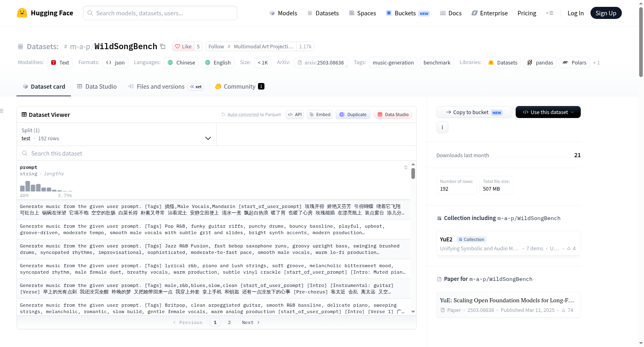Open the arxiv:2503.08638 tag
The width and height of the screenshot is (644, 347).
pyautogui.click(x=321, y=62)
